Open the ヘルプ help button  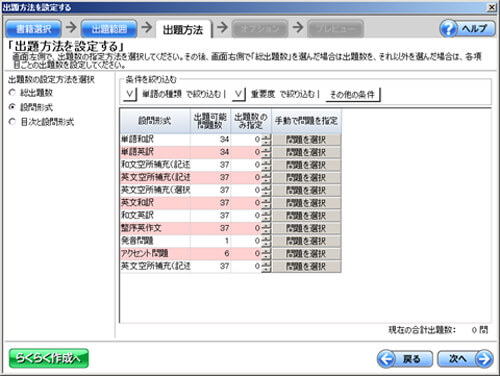click(x=467, y=29)
